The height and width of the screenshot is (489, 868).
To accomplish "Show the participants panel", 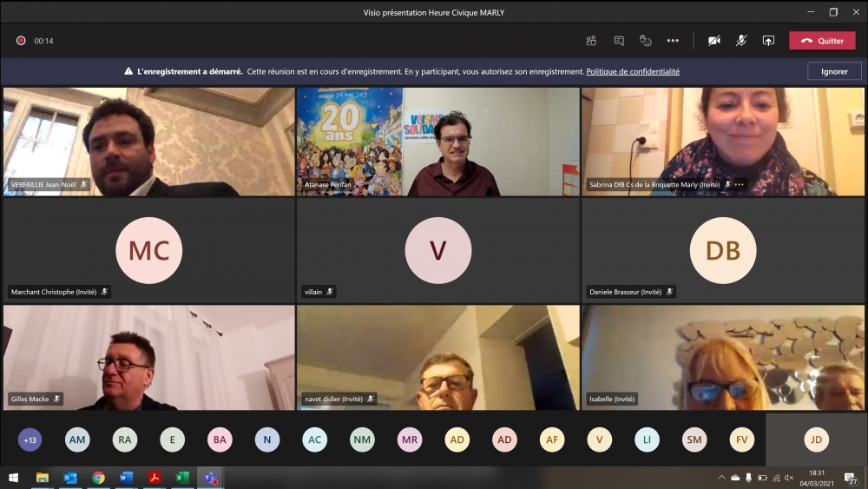I will pos(591,41).
